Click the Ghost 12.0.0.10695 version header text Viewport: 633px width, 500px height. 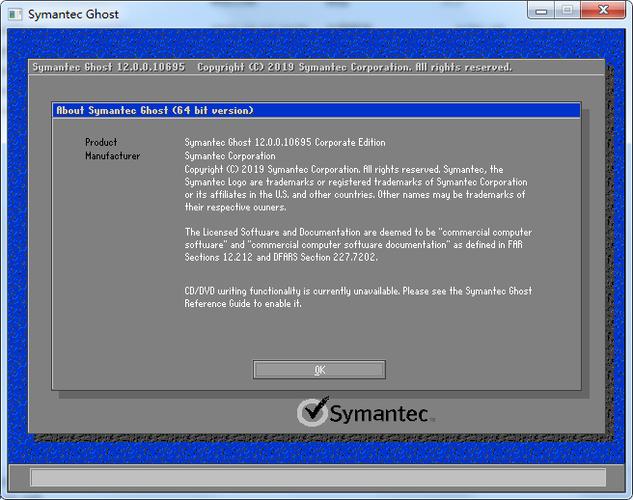pyautogui.click(x=110, y=67)
